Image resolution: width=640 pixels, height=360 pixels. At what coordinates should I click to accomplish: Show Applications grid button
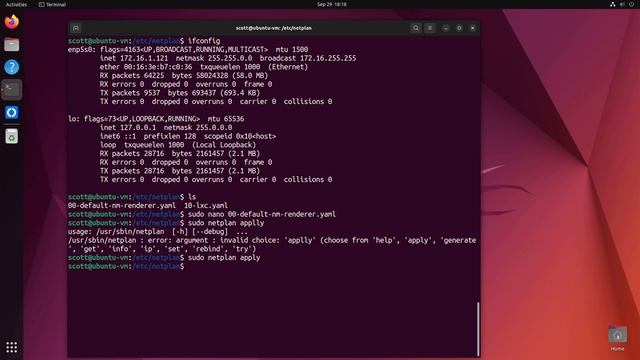pyautogui.click(x=11, y=347)
